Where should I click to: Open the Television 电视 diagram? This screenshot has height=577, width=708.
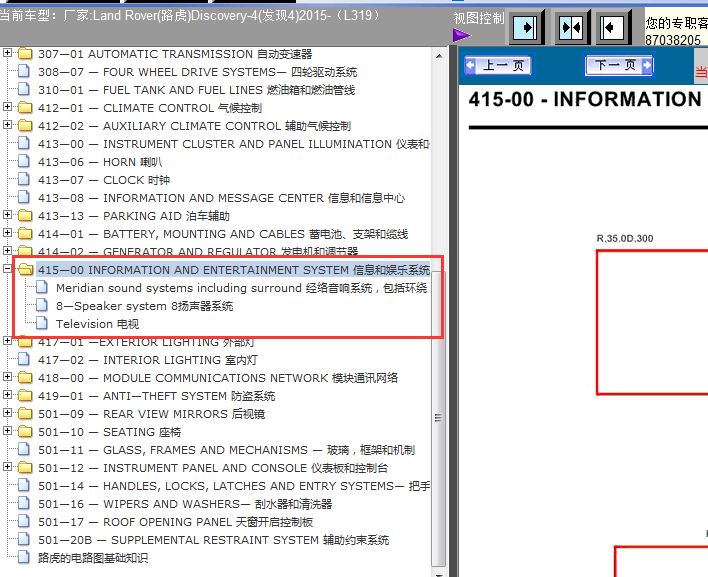pos(97,324)
